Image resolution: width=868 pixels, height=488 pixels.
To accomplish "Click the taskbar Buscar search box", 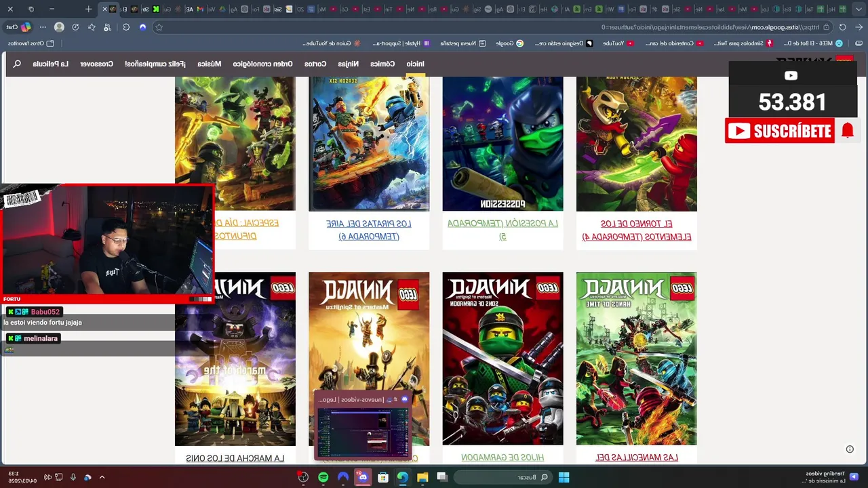I will [x=502, y=477].
